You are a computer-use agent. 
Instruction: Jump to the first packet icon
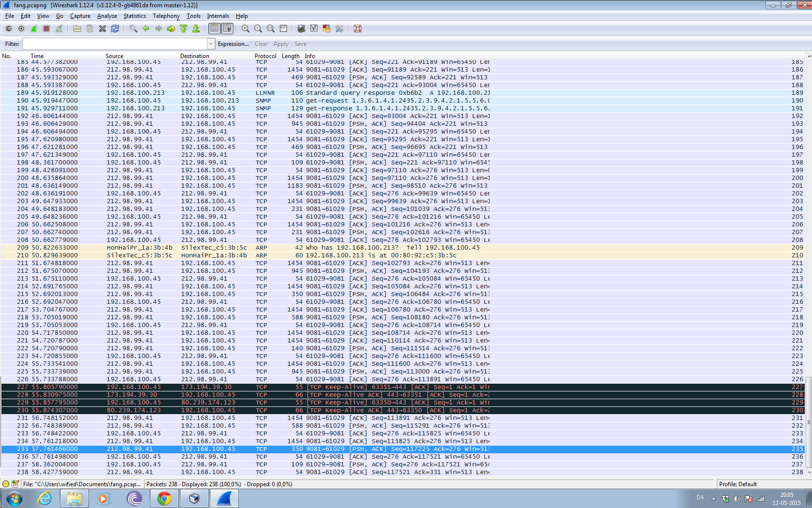click(184, 29)
